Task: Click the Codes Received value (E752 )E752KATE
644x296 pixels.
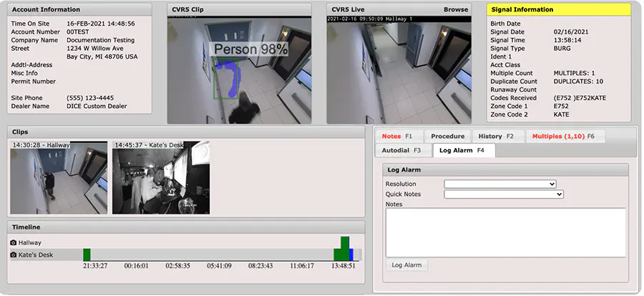Action: [x=580, y=98]
